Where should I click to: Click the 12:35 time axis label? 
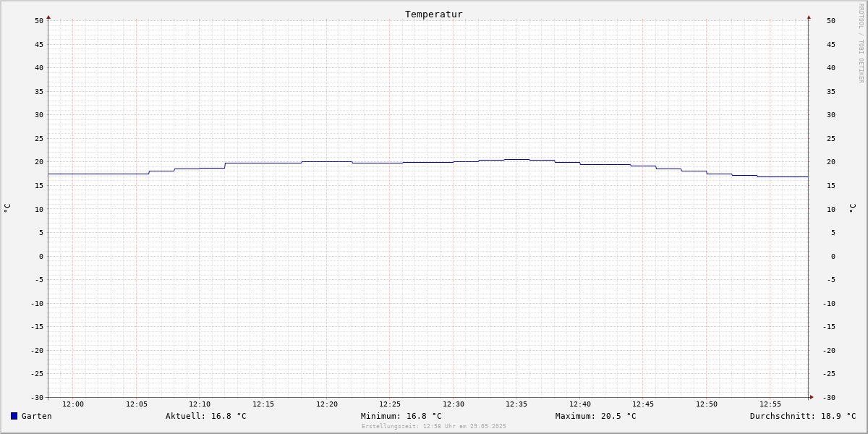[x=516, y=404]
